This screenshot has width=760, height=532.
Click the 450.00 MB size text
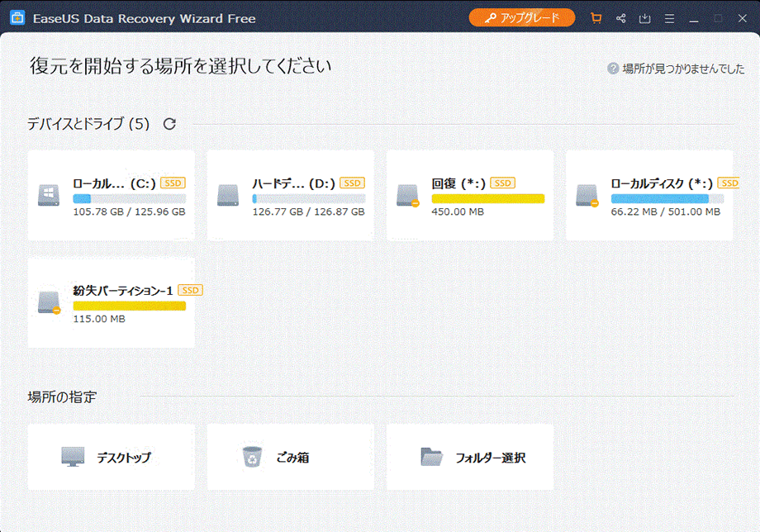pos(458,211)
